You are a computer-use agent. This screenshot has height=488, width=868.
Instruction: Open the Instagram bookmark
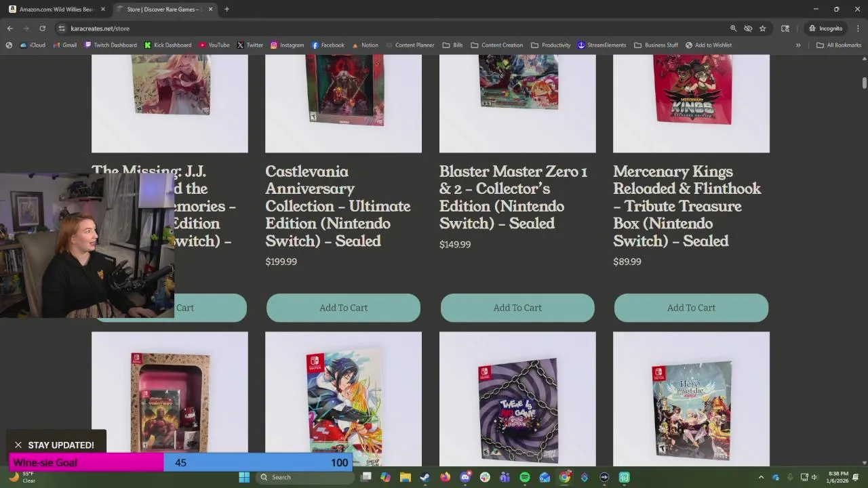coord(287,45)
